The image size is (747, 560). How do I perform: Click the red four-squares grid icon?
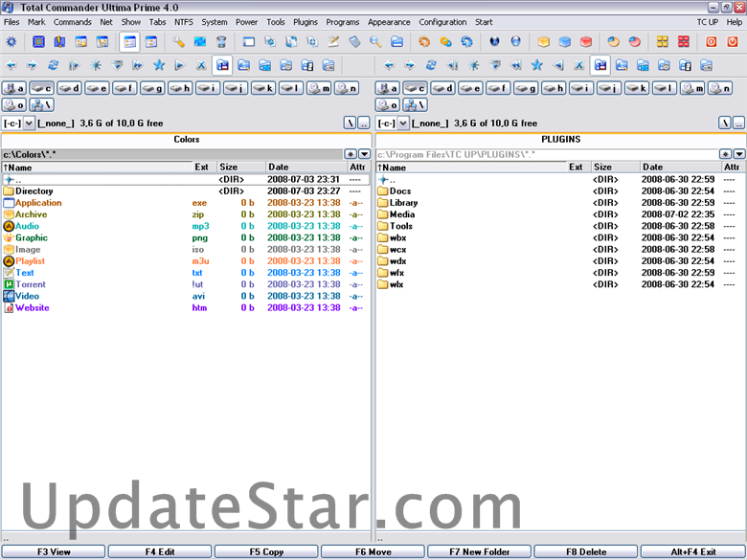coord(684,42)
